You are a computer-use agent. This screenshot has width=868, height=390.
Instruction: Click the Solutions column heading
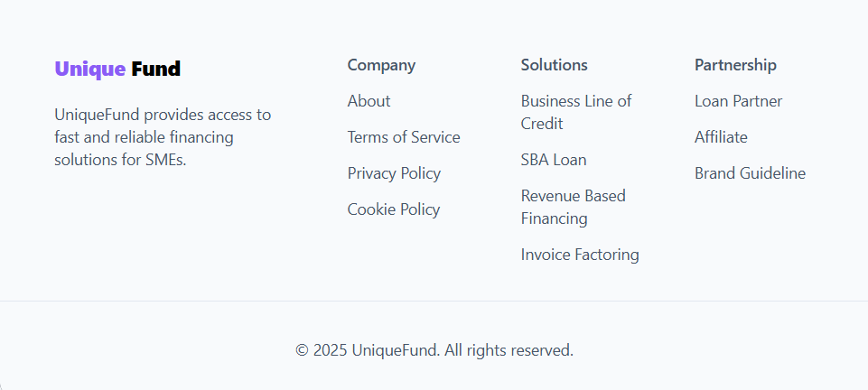pyautogui.click(x=554, y=65)
